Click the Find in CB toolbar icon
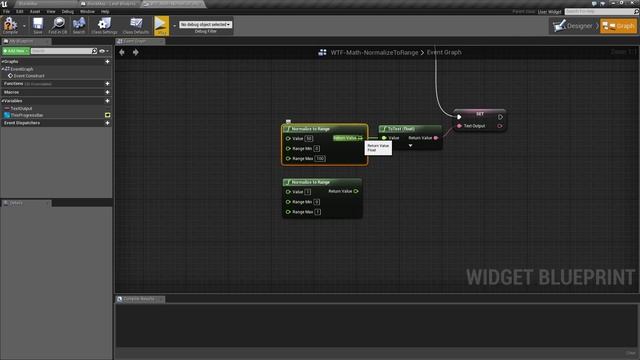Image resolution: width=640 pixels, height=360 pixels. 58,24
